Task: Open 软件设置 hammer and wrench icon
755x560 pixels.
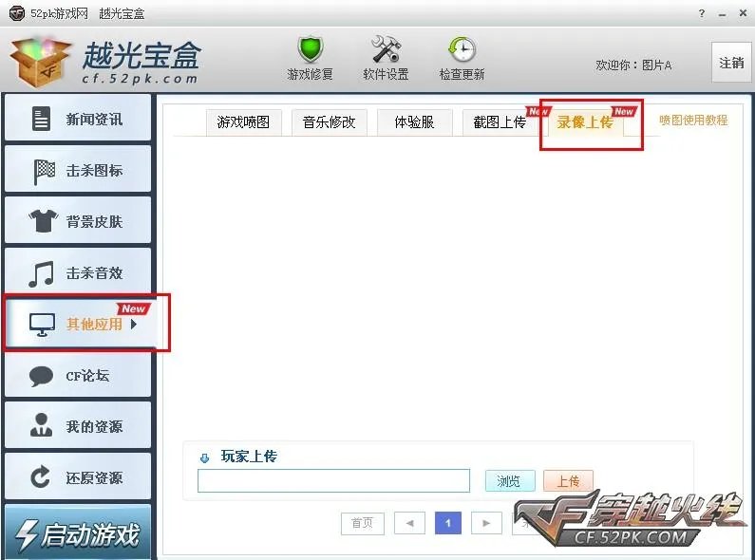Action: click(386, 49)
